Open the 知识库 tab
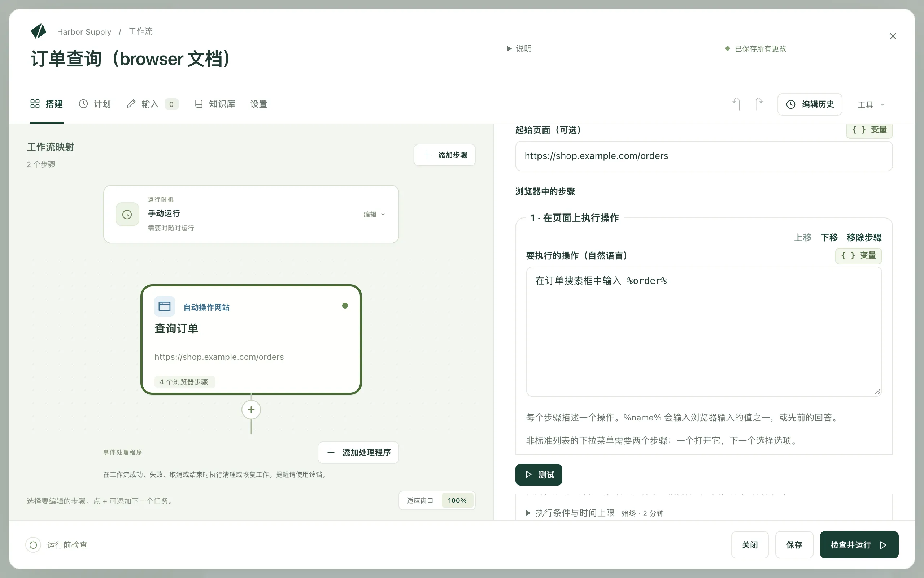Image resolution: width=924 pixels, height=578 pixels. click(215, 104)
